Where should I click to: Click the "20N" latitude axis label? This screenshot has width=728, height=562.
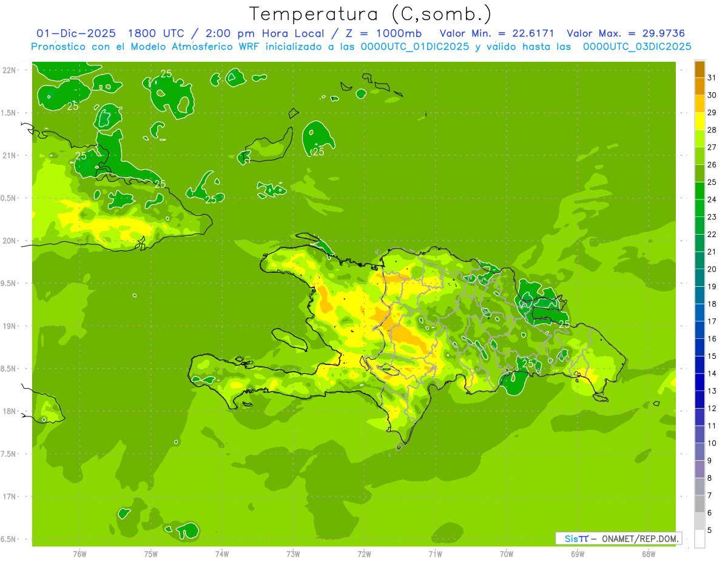pos(9,241)
